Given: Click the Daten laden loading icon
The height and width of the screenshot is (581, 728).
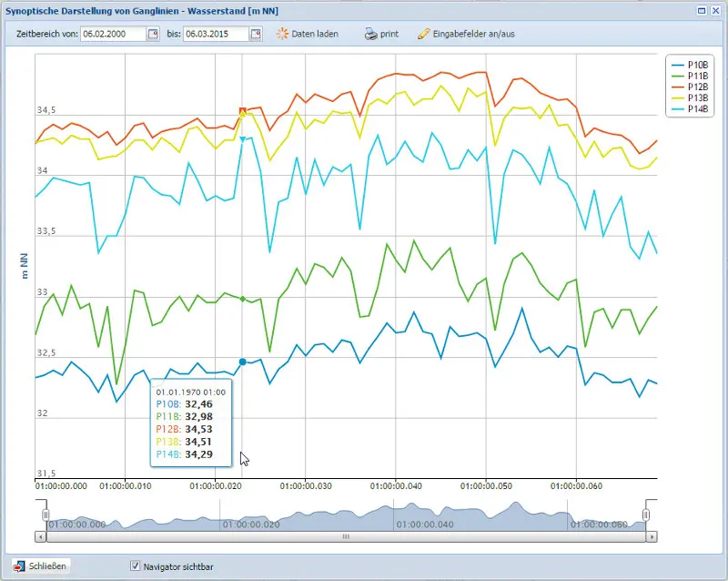Looking at the screenshot, I should coord(282,34).
